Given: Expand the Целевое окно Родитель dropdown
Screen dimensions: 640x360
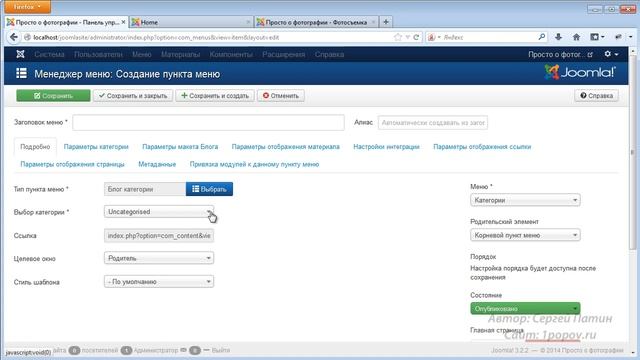Looking at the screenshot, I should tap(159, 258).
